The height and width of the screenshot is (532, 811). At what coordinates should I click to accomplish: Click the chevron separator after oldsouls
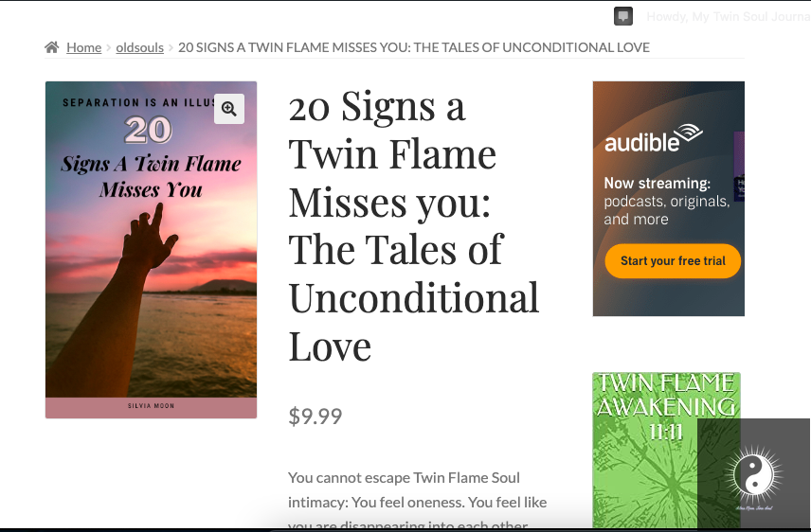pyautogui.click(x=171, y=47)
